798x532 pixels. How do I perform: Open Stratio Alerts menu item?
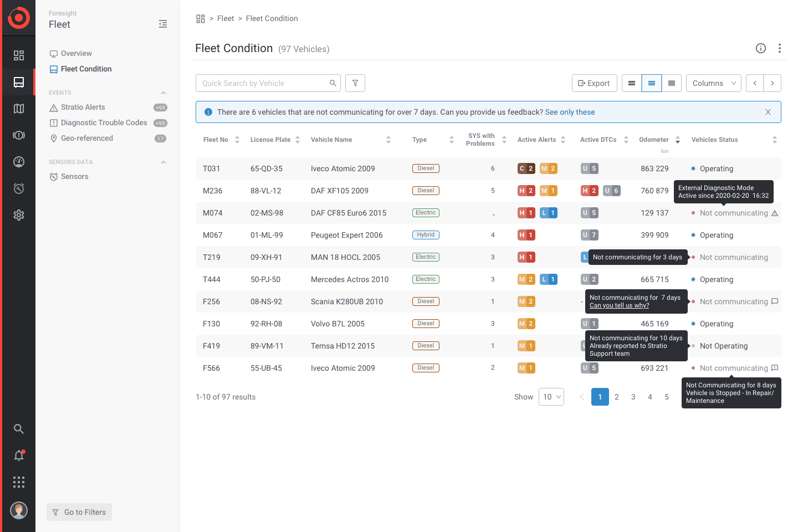[83, 108]
